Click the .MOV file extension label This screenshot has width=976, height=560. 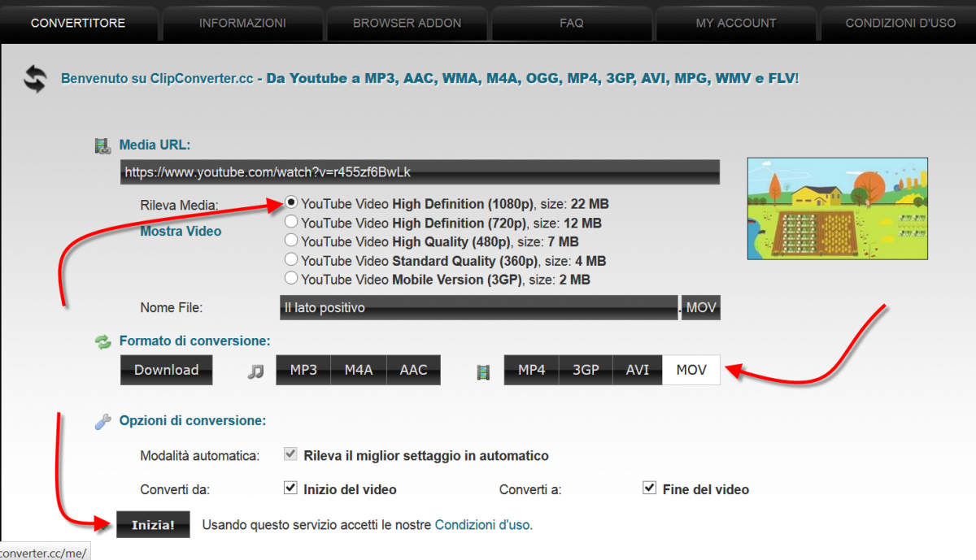[x=701, y=308]
